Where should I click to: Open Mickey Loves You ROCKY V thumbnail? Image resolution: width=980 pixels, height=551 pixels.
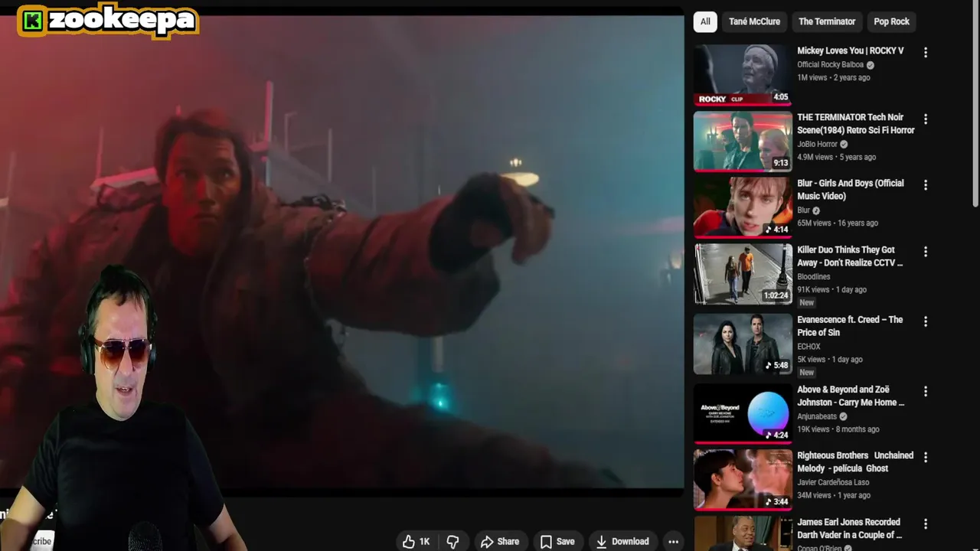point(743,74)
